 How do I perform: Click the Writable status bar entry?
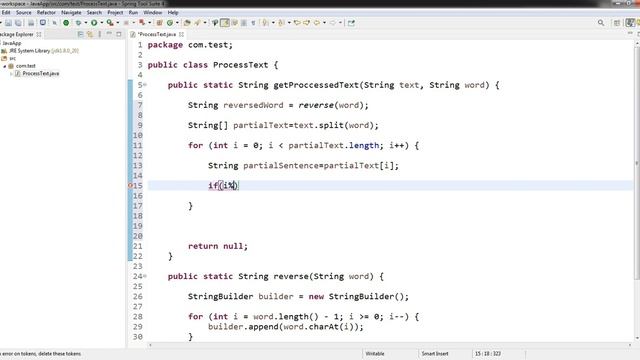375,353
